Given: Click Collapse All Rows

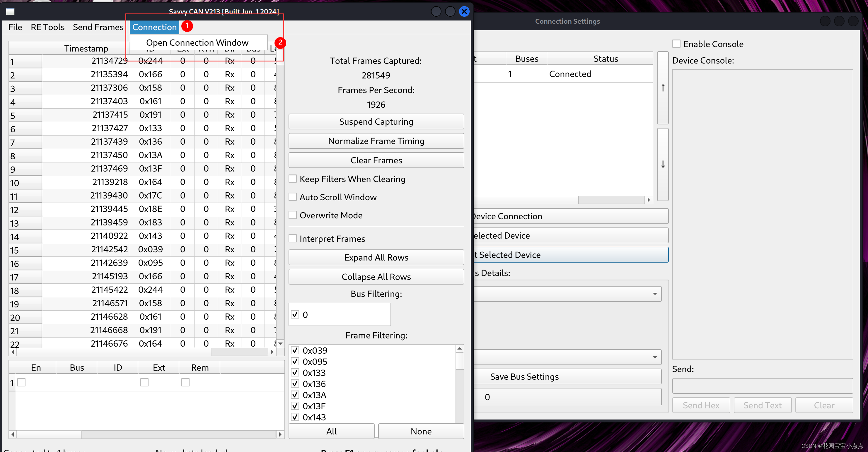Looking at the screenshot, I should (x=376, y=277).
